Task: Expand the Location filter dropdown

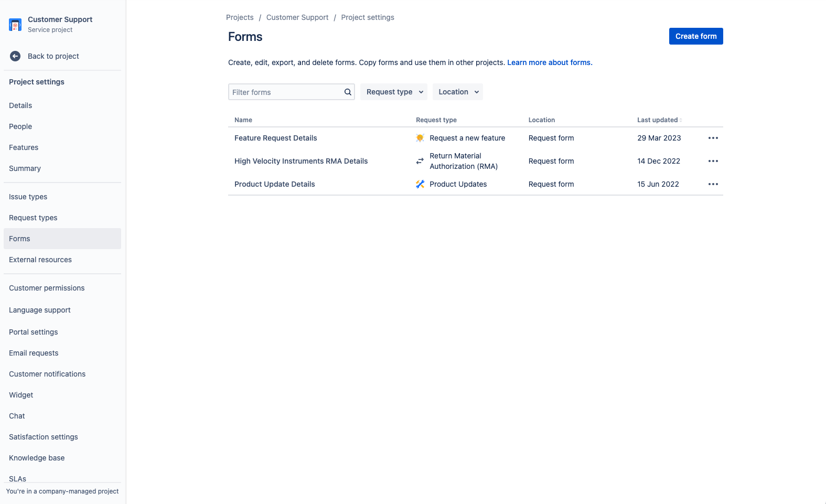Action: [x=458, y=92]
